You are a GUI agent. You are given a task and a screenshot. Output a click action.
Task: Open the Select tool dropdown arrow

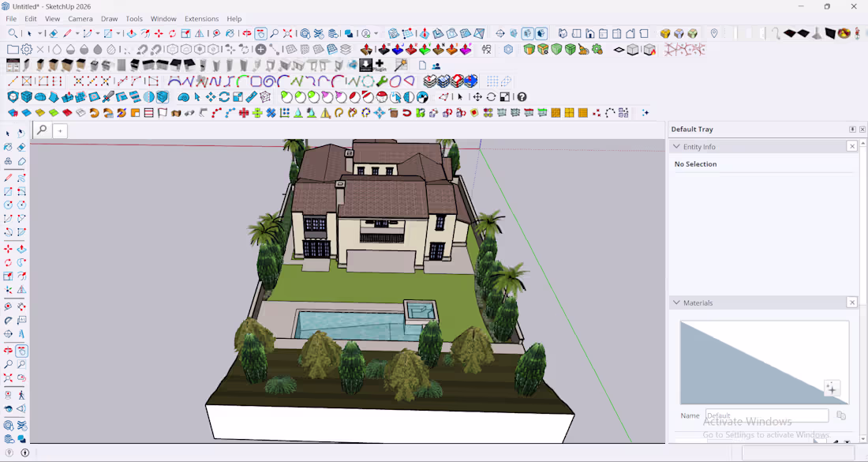click(x=40, y=34)
